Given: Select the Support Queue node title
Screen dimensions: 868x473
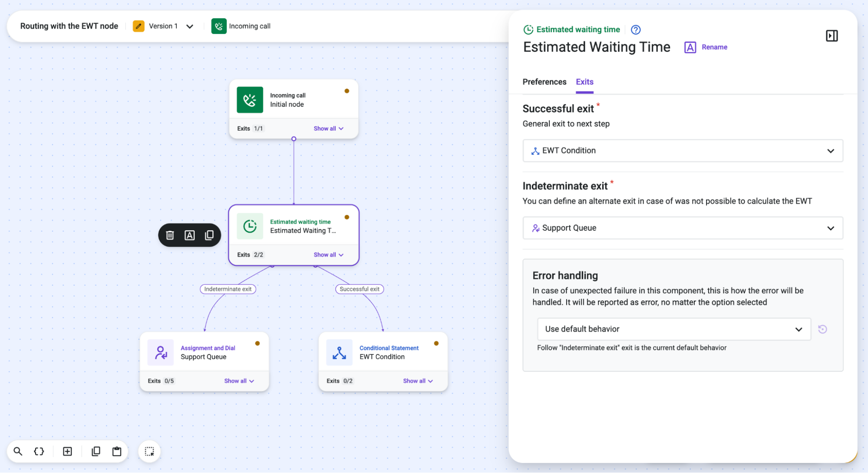Looking at the screenshot, I should (204, 357).
